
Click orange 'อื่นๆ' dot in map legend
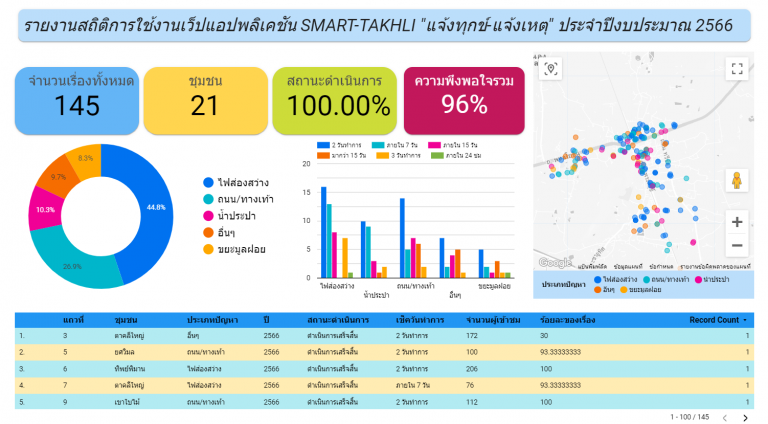click(x=598, y=290)
